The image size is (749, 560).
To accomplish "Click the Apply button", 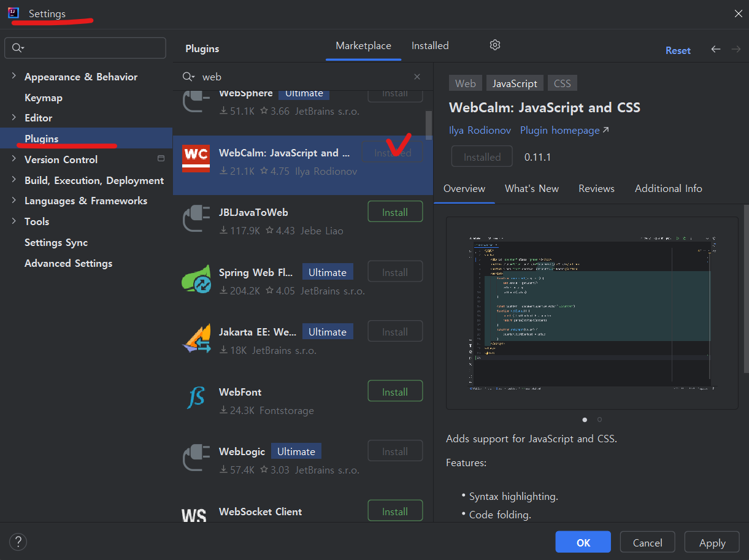I will click(x=712, y=542).
